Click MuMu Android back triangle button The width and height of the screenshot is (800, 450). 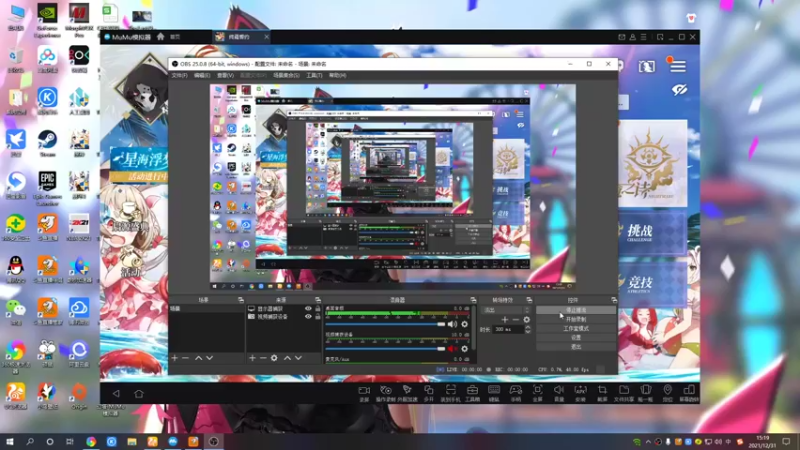pos(116,393)
